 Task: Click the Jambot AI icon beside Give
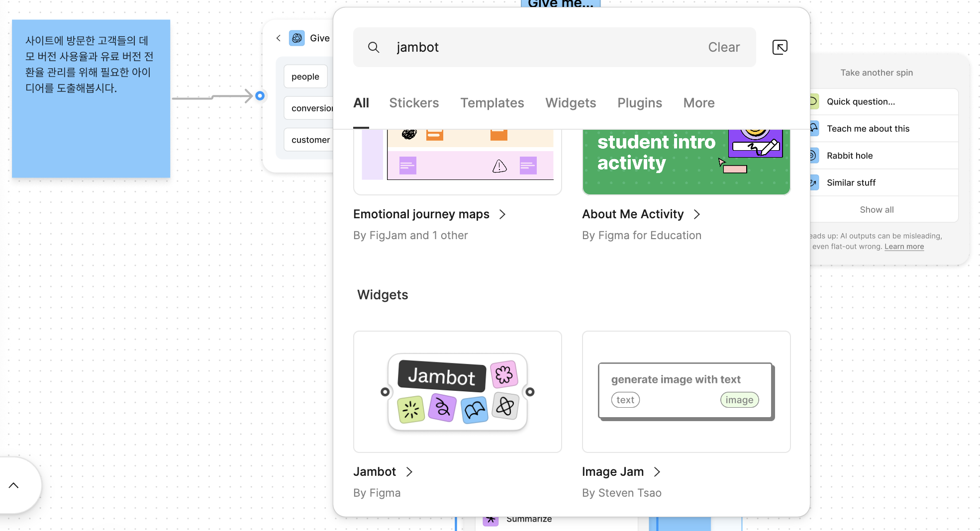(x=297, y=38)
